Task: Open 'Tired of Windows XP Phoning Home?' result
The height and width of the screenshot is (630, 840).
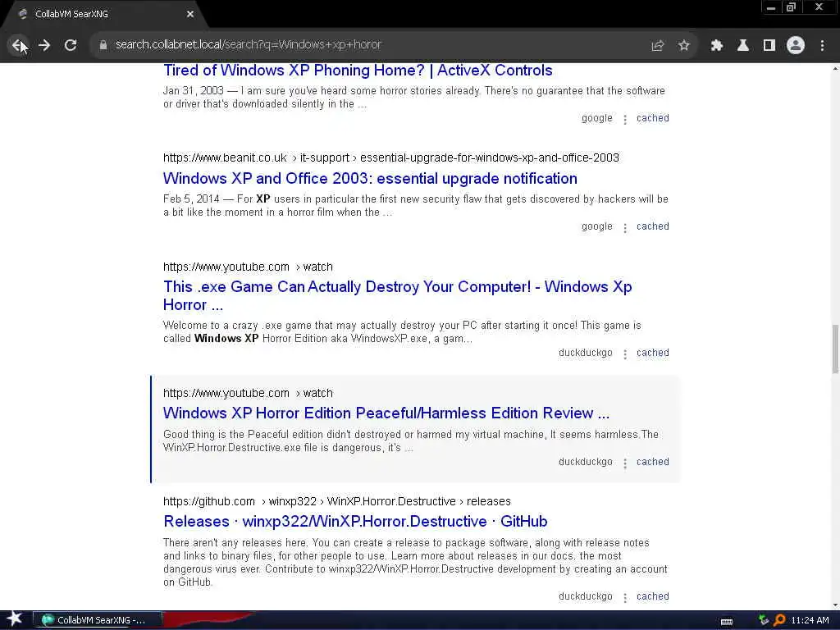Action: [358, 71]
